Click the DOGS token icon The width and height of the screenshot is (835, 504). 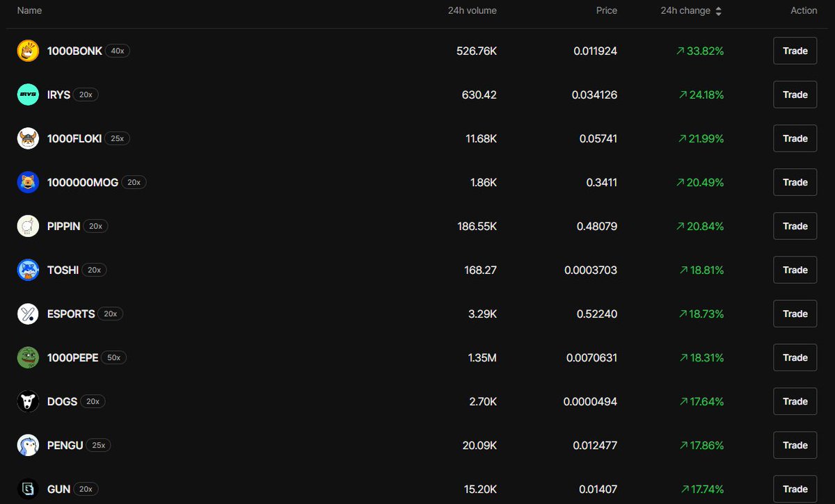28,401
